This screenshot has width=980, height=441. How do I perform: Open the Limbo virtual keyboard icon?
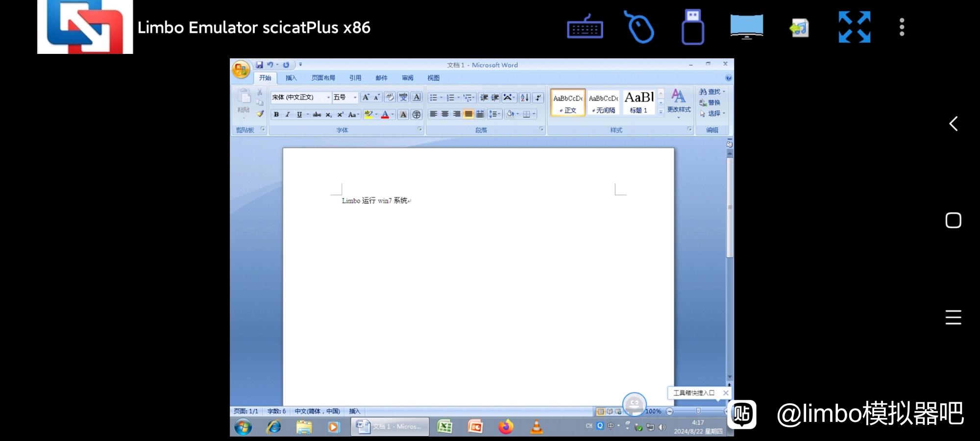click(585, 27)
